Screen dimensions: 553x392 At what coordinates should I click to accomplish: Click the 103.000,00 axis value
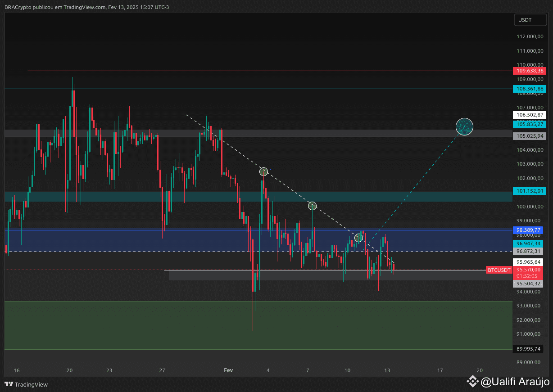(530, 164)
